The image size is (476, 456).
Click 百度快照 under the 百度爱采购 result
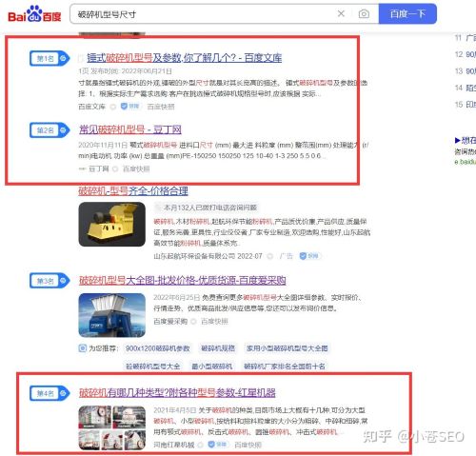pos(214,322)
